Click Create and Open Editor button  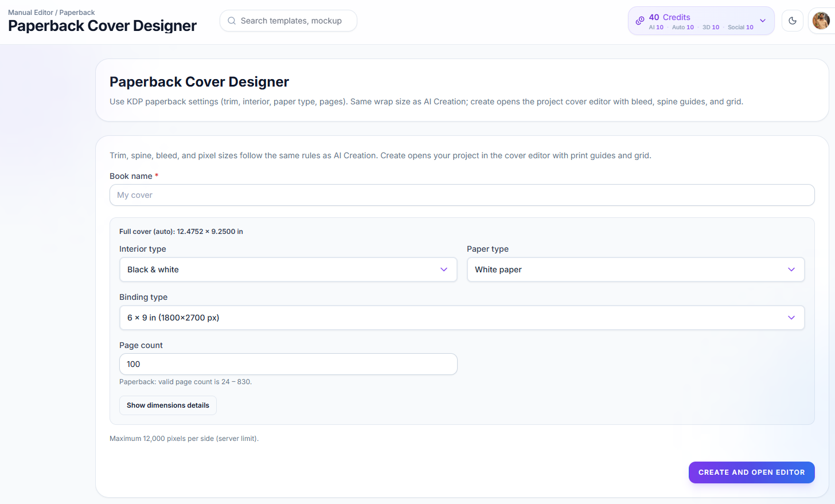coord(752,472)
